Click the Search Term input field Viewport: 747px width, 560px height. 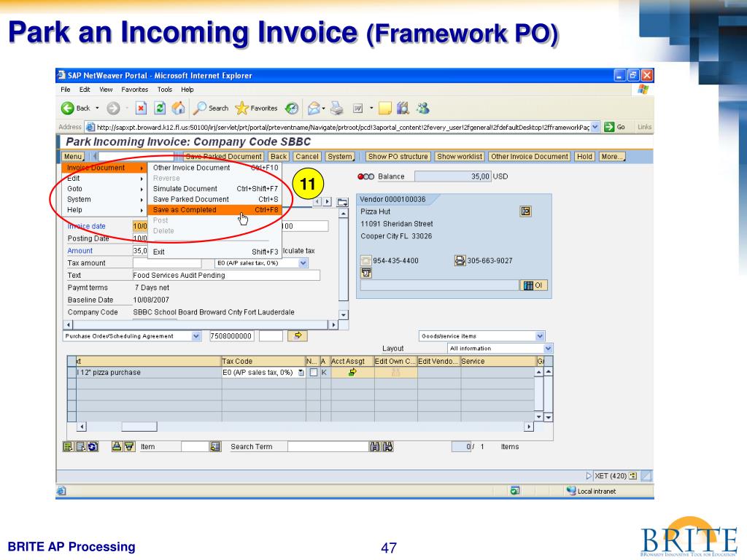328,447
